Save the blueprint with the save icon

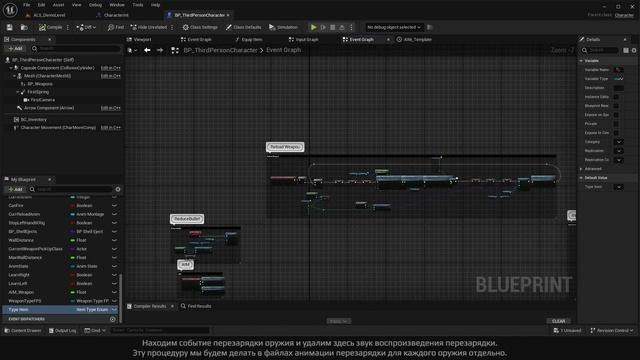coord(9,27)
